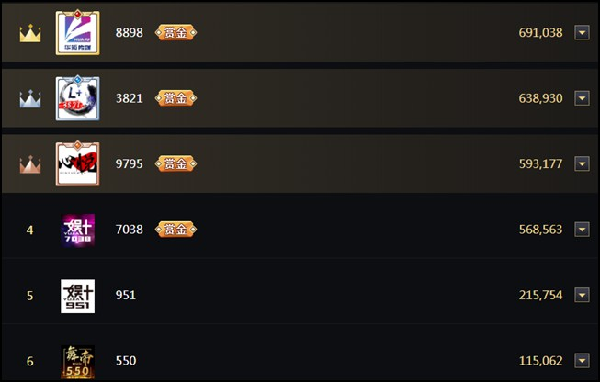Select the white 951 guild logo
This screenshot has height=382, width=600.
pos(78,295)
